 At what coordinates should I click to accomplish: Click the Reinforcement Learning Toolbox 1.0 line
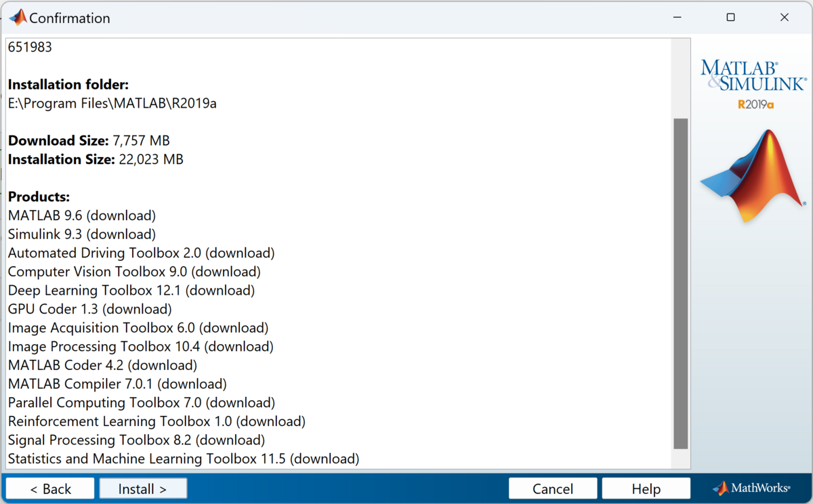pos(157,421)
